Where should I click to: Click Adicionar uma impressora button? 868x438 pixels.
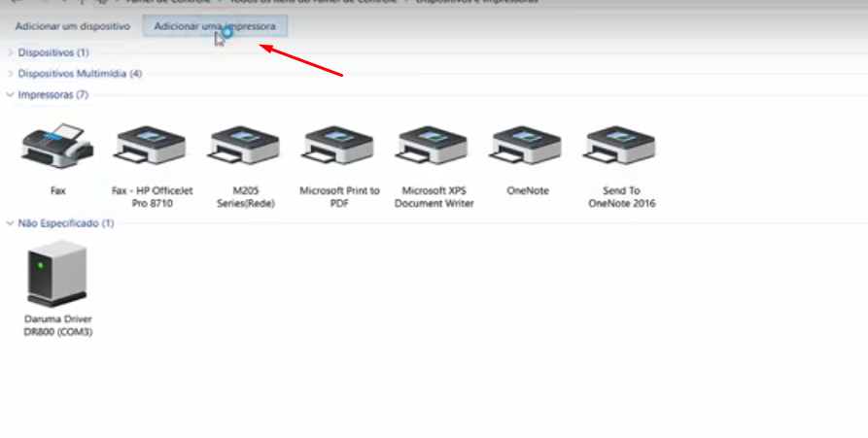click(x=215, y=26)
